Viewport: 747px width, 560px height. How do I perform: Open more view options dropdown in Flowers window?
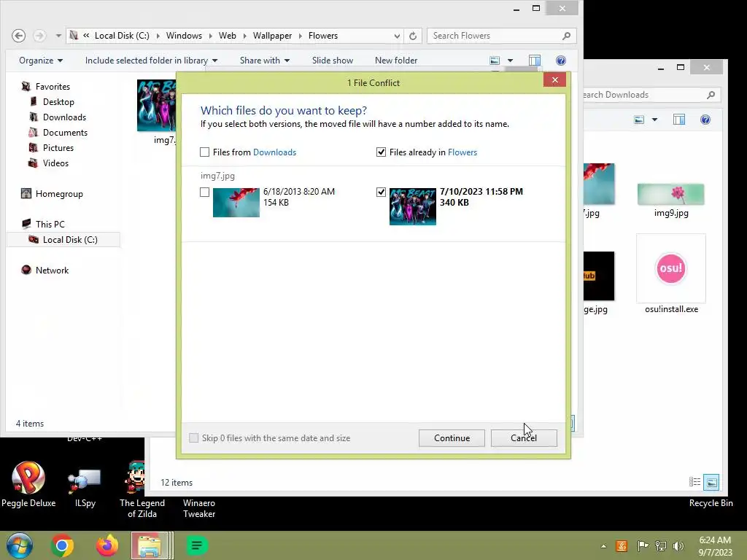(510, 61)
